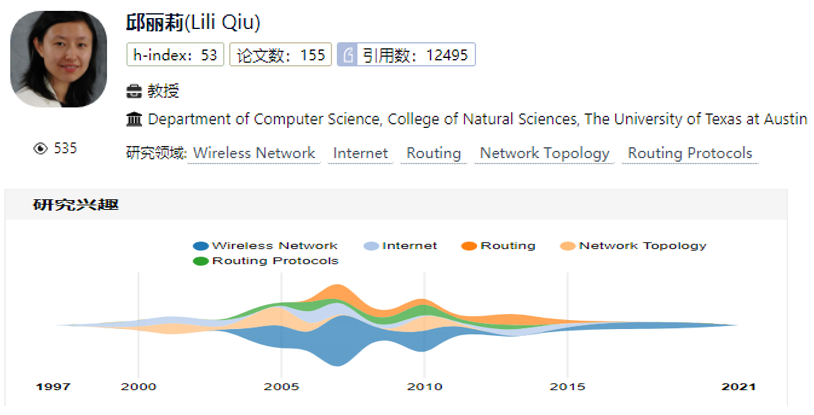This screenshot has height=415, width=814.
Task: Toggle Routing Protocols legend dot
Action: point(200,261)
